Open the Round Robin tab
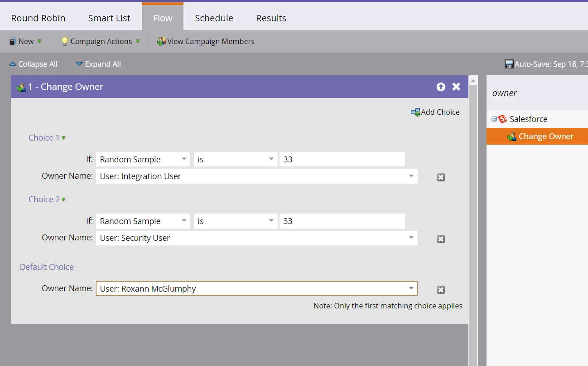 point(38,18)
